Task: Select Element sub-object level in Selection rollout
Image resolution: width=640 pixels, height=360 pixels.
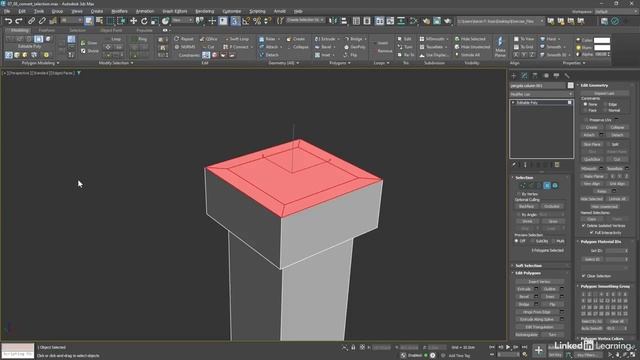Action: point(555,186)
